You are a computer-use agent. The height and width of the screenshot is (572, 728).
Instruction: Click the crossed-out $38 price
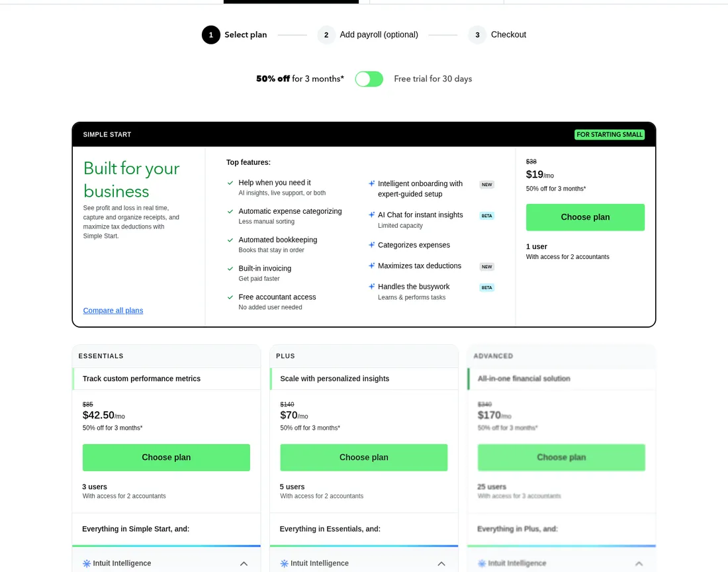pyautogui.click(x=531, y=162)
